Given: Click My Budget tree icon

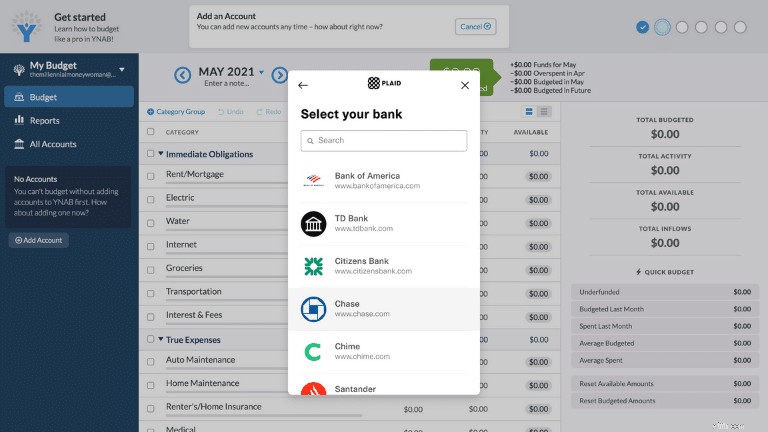Looking at the screenshot, I should (x=19, y=70).
